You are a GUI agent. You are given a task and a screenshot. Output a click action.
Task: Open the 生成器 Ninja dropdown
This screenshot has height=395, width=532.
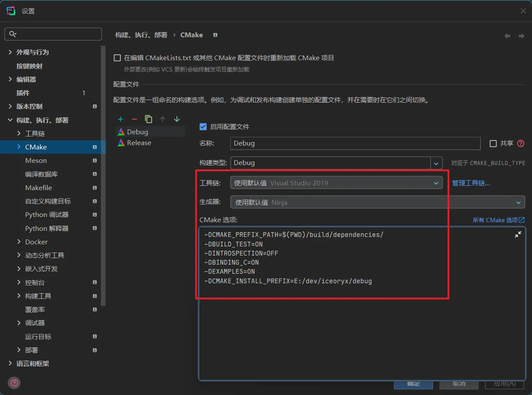378,202
